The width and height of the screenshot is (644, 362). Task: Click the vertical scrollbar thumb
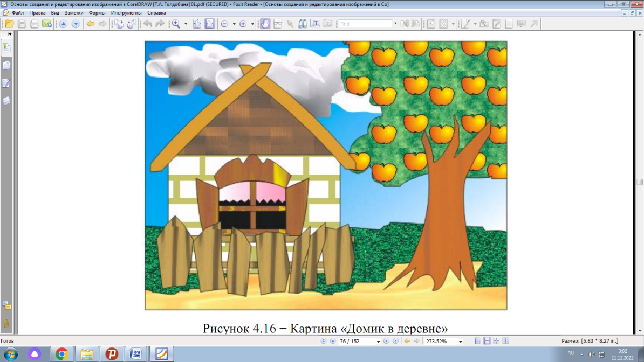point(640,182)
